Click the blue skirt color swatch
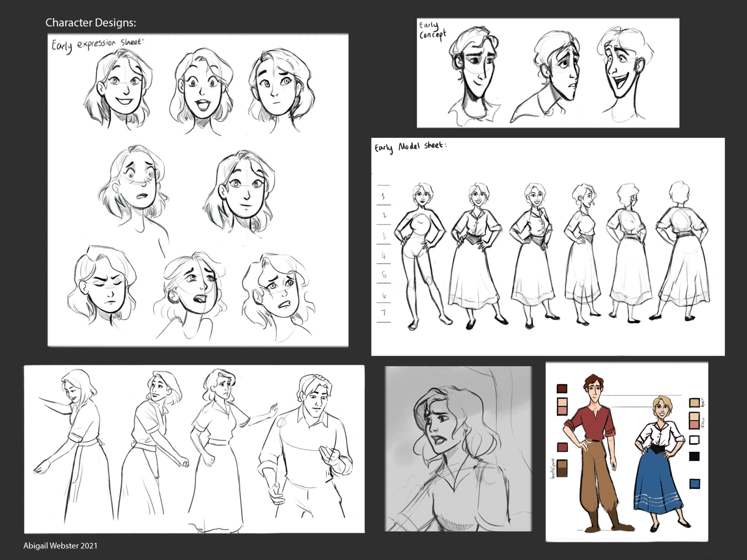 [x=694, y=484]
